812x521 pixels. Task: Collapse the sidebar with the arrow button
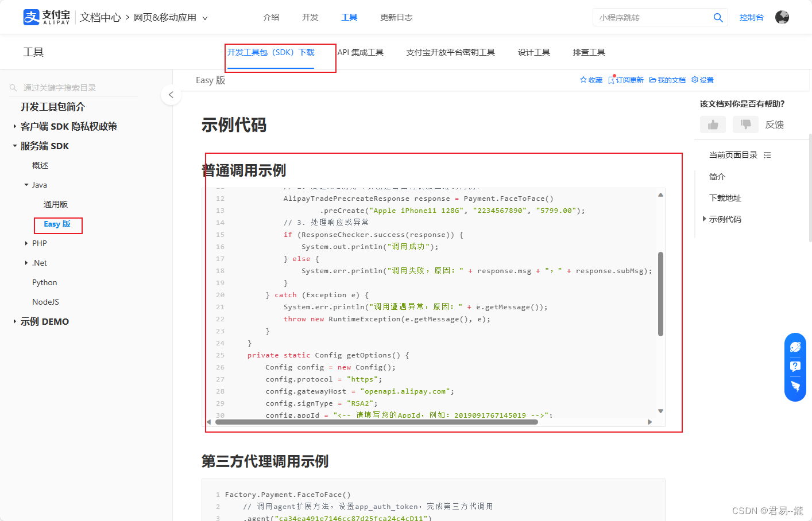pos(171,95)
